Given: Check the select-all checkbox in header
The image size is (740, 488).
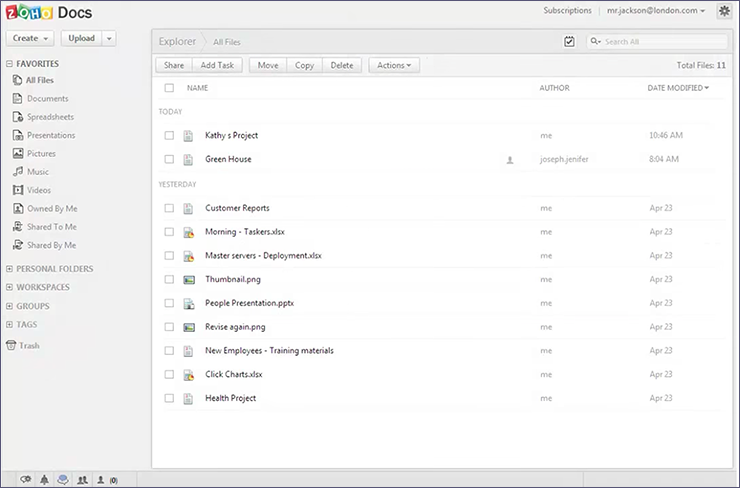Looking at the screenshot, I should (169, 88).
